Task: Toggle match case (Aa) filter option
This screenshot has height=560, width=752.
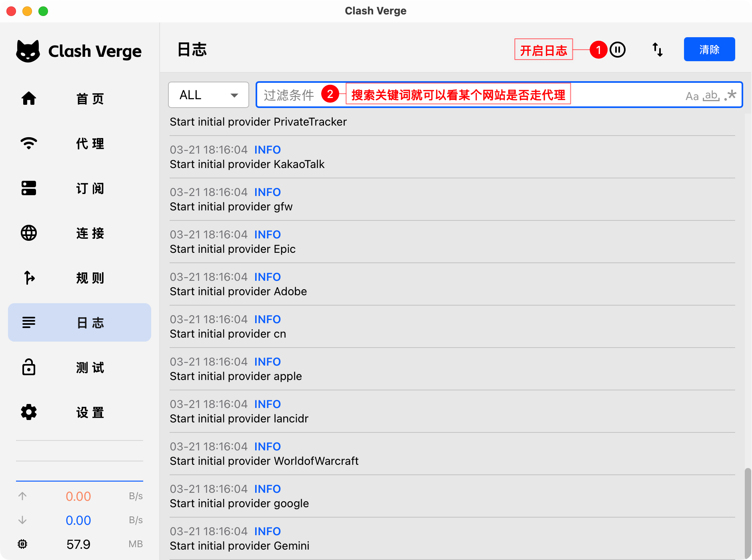Action: point(692,96)
